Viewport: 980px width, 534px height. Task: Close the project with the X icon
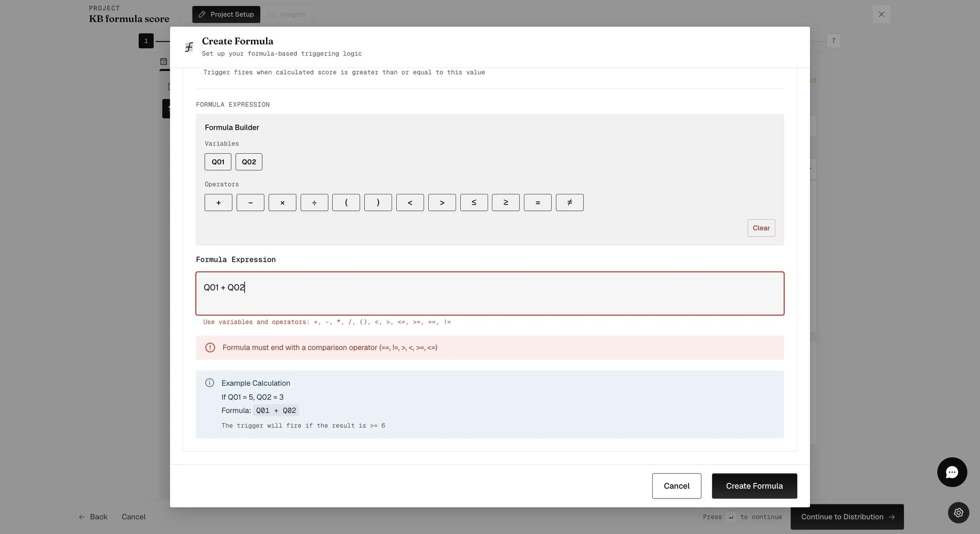tap(881, 14)
